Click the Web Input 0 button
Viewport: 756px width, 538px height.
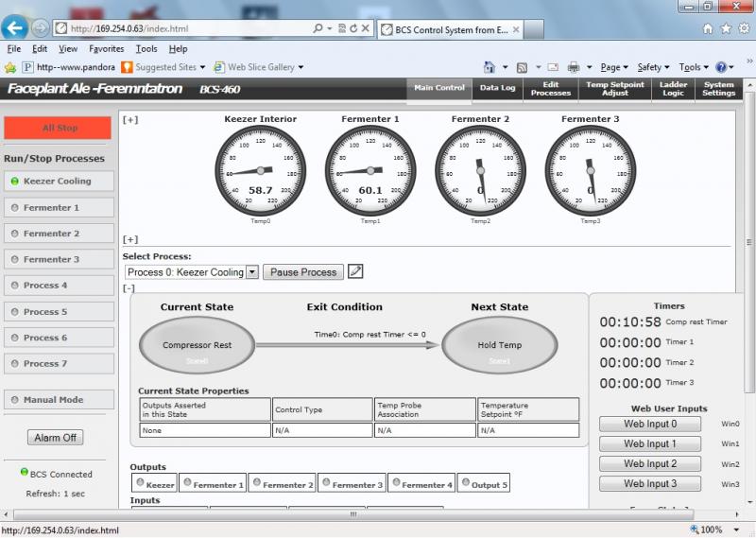tap(650, 425)
